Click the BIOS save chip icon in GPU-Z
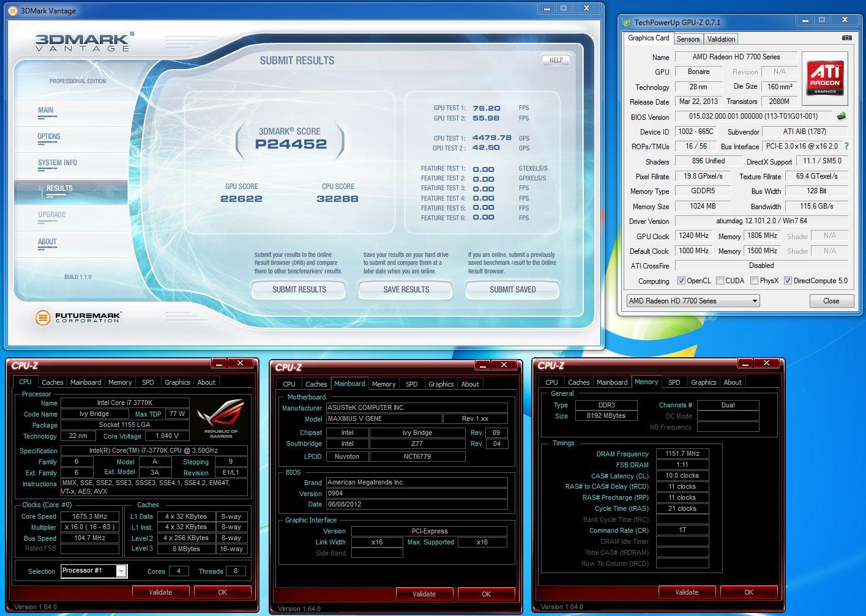The height and width of the screenshot is (616, 866). click(842, 116)
